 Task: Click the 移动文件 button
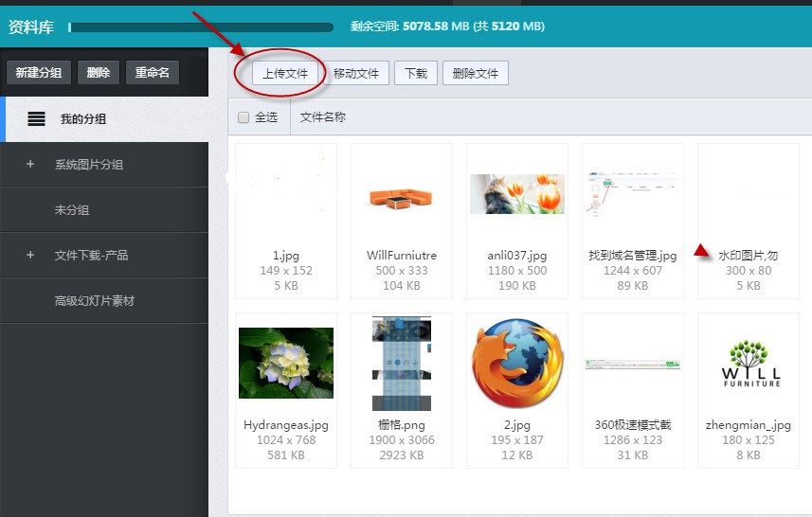coord(356,74)
